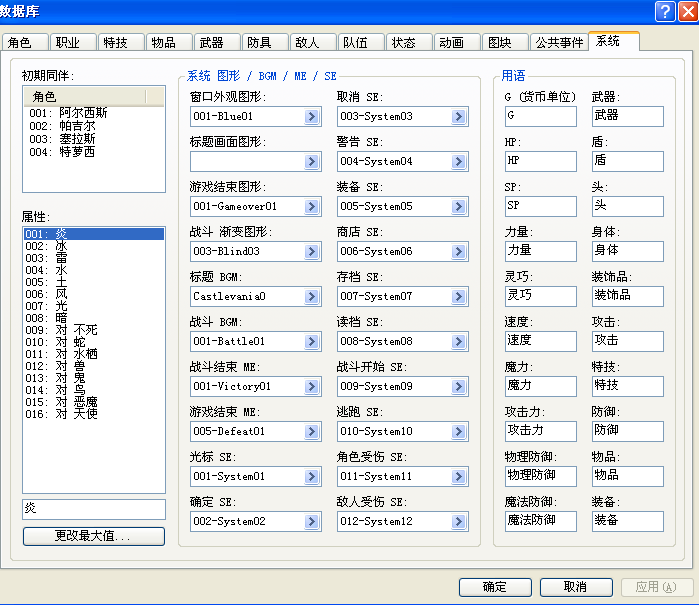Screen dimensions: 699x605
Task: Open selector for 001-Battle01 battle BGM
Action: point(312,342)
